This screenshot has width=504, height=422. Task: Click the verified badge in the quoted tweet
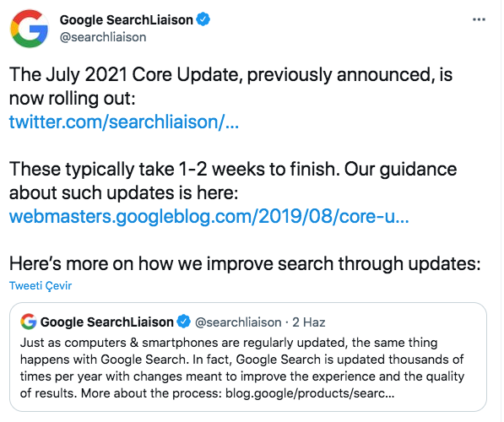[183, 322]
